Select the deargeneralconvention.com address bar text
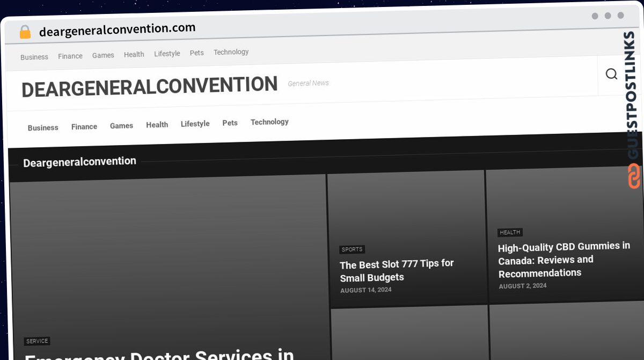The width and height of the screenshot is (644, 360). pyautogui.click(x=117, y=30)
